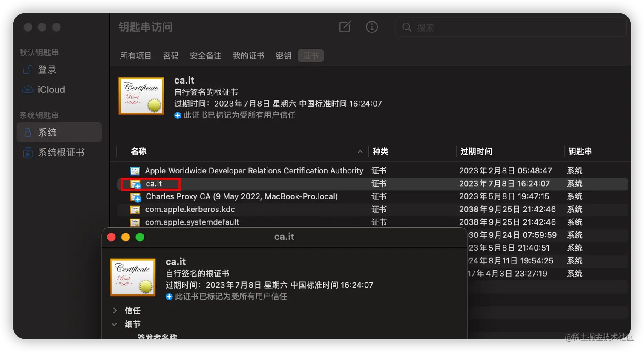Zoom the ca.it detail window

coord(140,237)
